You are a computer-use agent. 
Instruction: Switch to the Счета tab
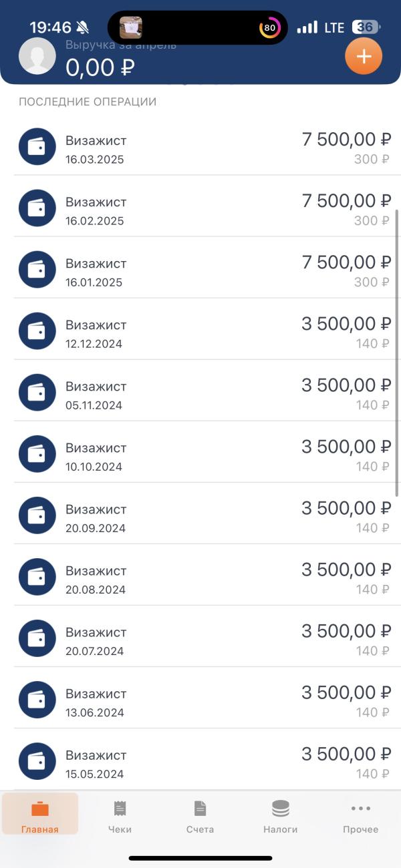[x=200, y=817]
